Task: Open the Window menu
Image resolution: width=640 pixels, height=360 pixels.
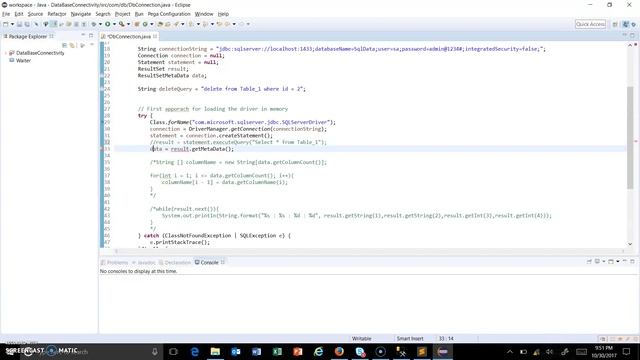Action: pos(204,14)
